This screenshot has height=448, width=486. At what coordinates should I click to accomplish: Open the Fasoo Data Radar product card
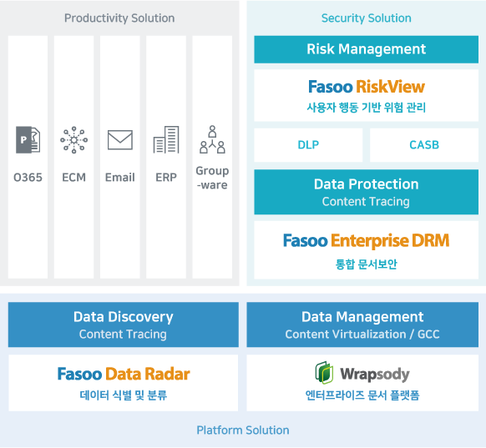coord(124,383)
